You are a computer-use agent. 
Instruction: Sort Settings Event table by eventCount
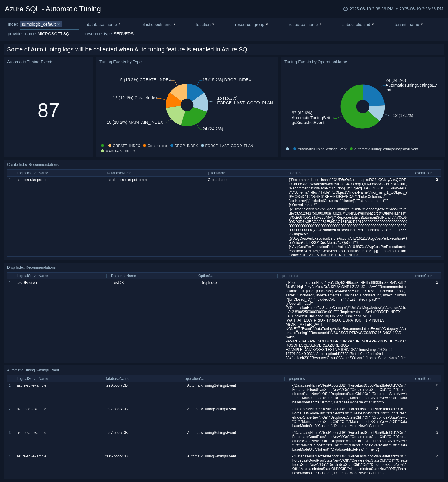click(x=424, y=379)
